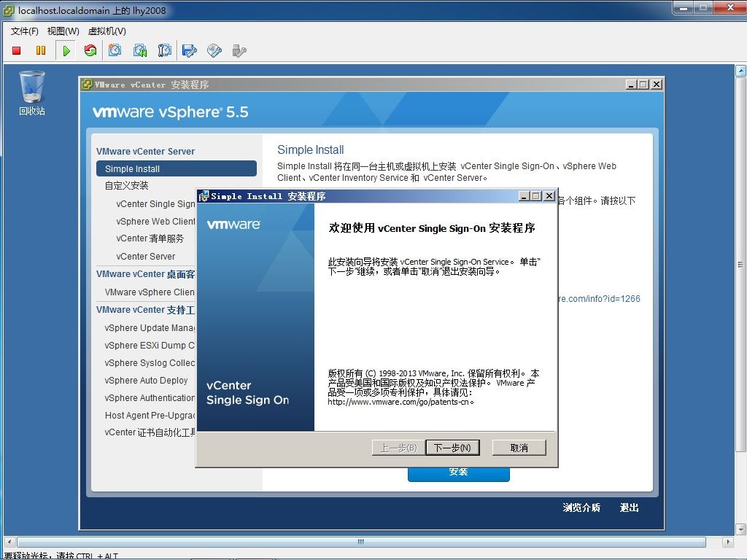Close the VMware vCenter installer window
747x560 pixels.
(x=657, y=85)
